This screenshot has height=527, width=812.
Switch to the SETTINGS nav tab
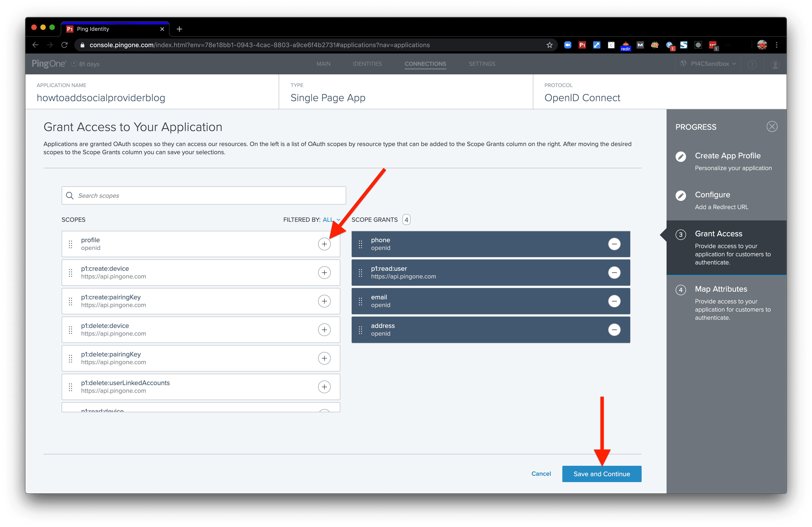click(482, 64)
